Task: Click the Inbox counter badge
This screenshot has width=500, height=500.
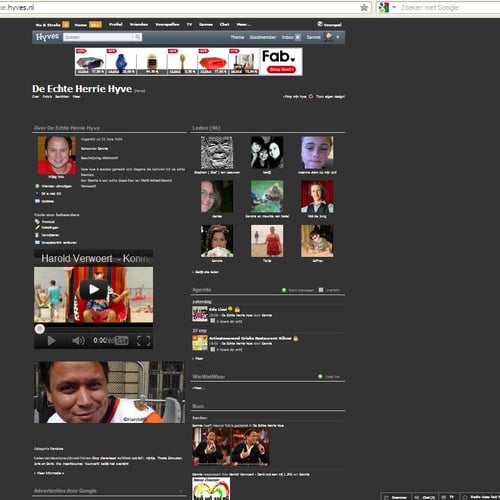Action: 298,37
